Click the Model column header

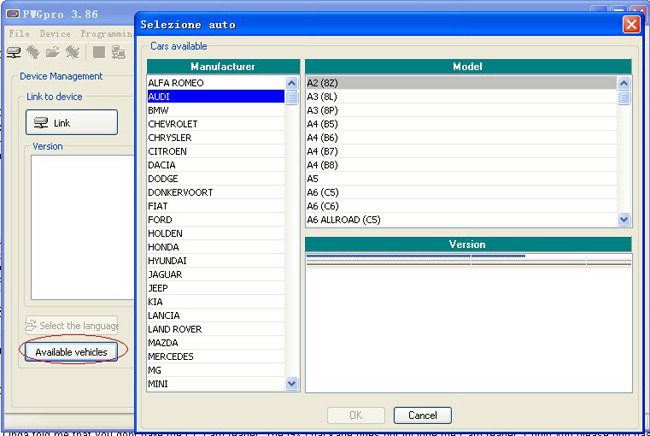[x=468, y=66]
